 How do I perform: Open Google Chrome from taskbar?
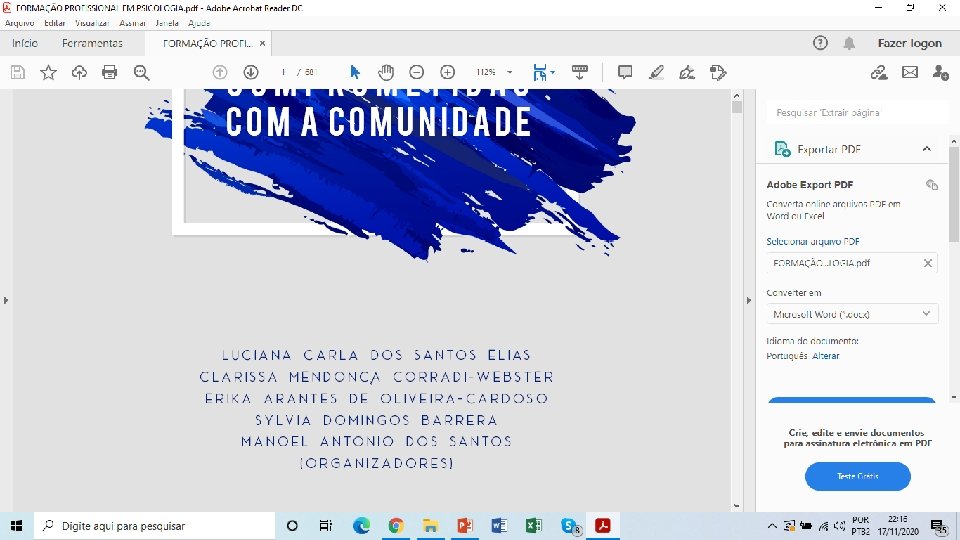pos(396,526)
